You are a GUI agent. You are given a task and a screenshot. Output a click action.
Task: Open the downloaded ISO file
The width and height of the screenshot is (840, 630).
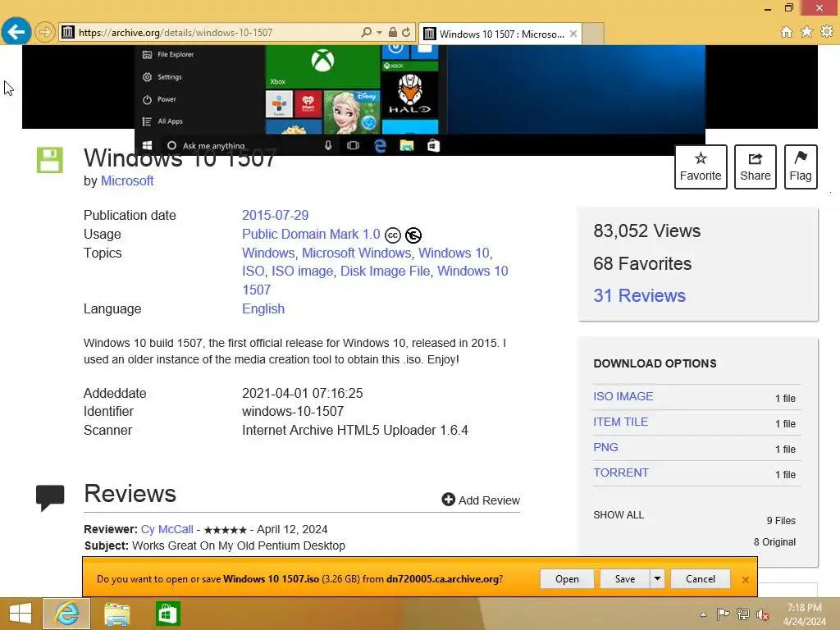coord(567,579)
